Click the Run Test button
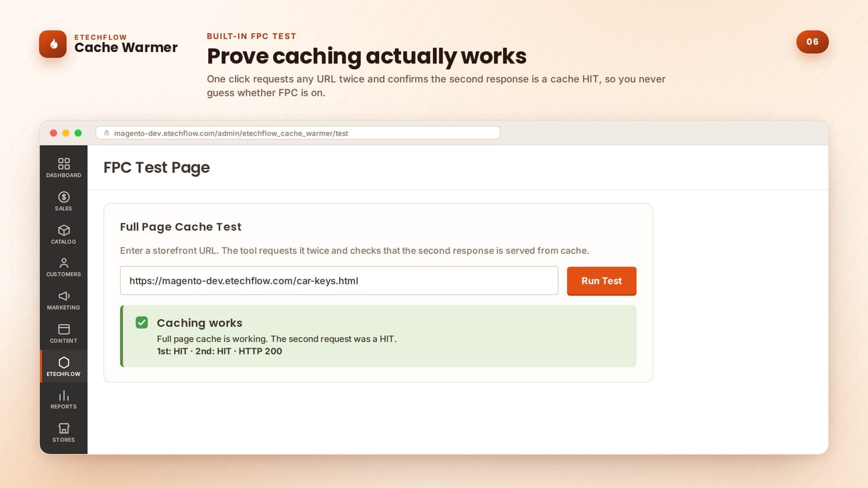The image size is (868, 488). tap(601, 281)
